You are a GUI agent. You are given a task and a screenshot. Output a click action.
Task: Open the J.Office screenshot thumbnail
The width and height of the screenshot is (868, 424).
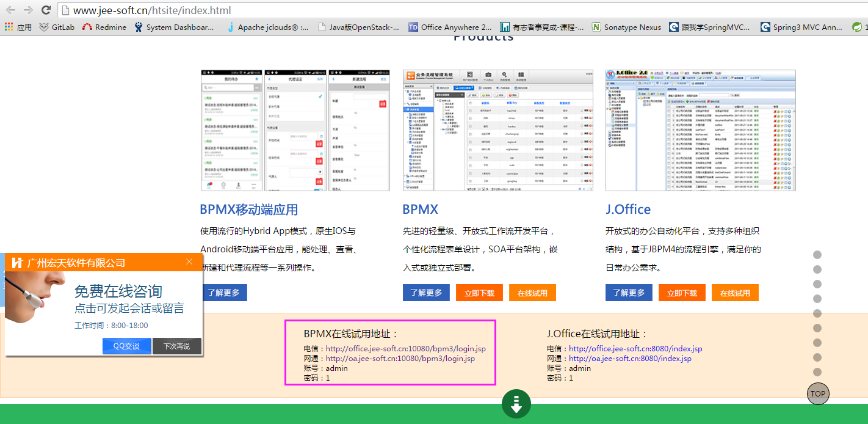click(701, 130)
